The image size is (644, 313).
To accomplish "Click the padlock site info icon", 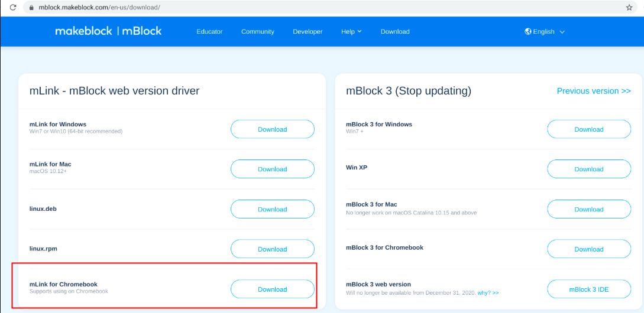I will [31, 8].
